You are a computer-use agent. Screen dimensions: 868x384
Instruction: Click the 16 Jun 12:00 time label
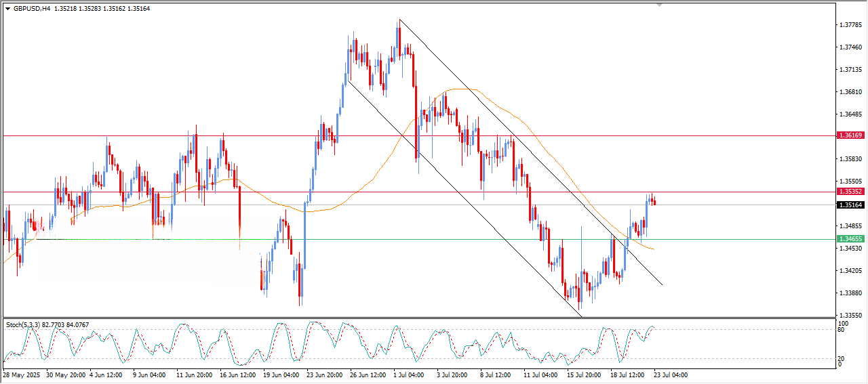pyautogui.click(x=238, y=375)
